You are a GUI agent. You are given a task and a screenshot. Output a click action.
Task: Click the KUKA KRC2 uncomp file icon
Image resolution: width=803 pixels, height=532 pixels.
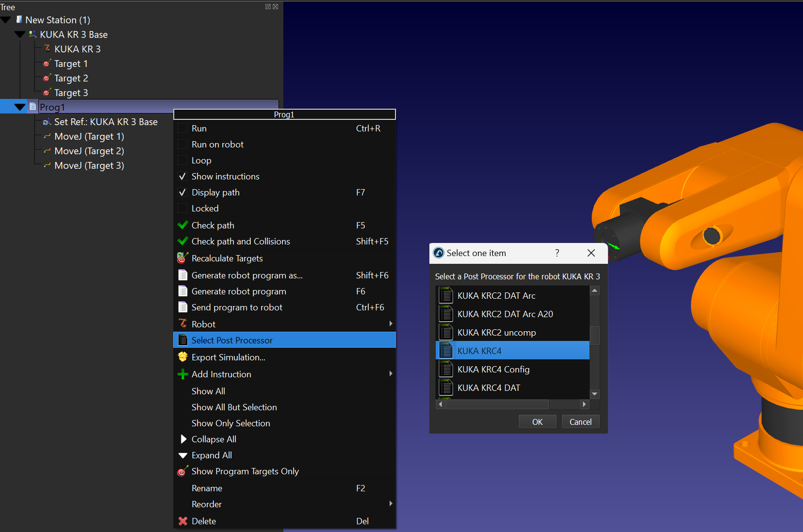(445, 332)
